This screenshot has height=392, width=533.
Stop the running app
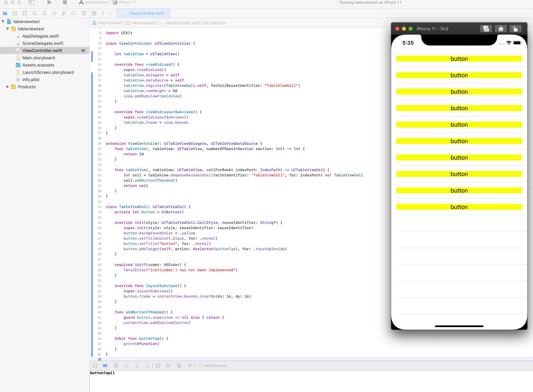coord(65,2)
